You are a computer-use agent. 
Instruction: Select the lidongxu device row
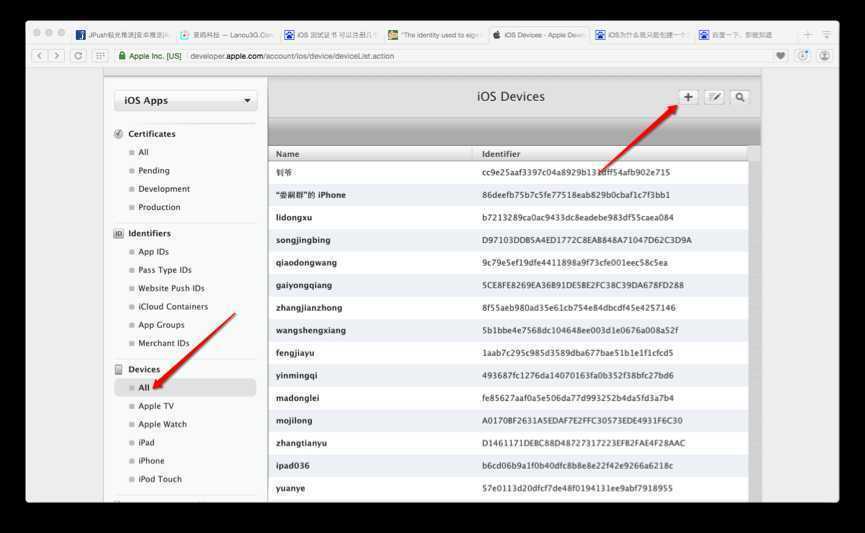[x=508, y=217]
